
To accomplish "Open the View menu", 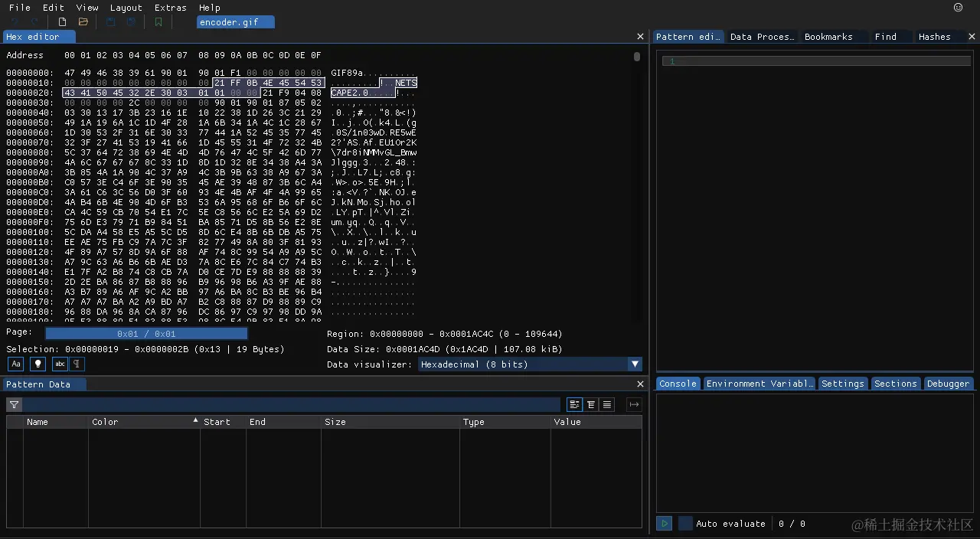I will (x=87, y=8).
